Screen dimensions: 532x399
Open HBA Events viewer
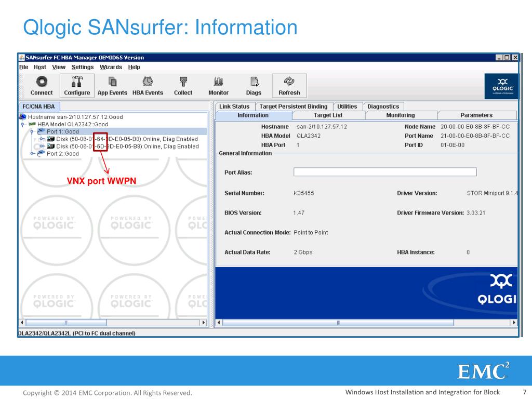[148, 86]
